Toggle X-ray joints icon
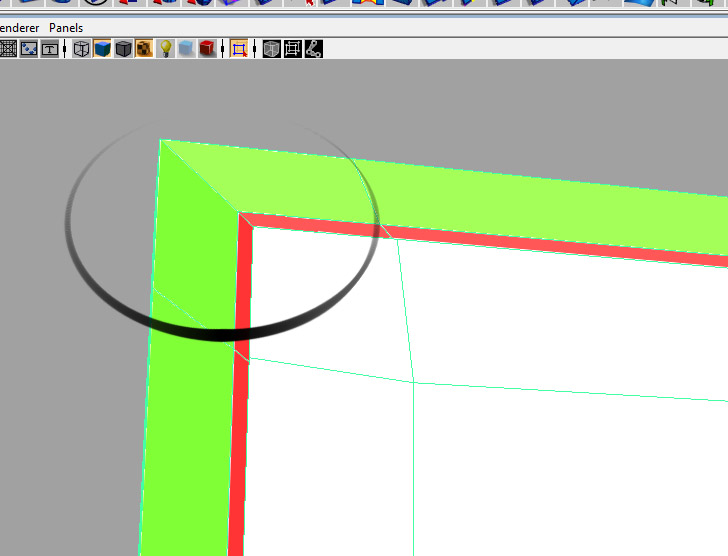Screen dimensions: 728x556 (314, 49)
